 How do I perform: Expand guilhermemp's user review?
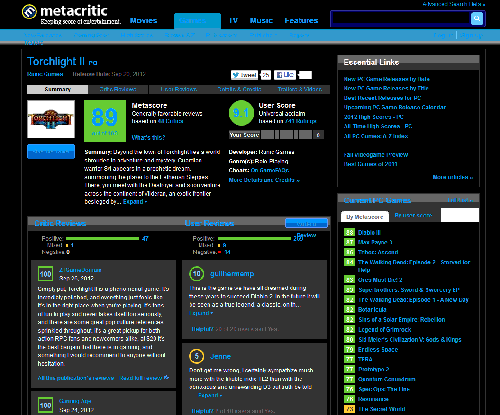click(x=201, y=313)
